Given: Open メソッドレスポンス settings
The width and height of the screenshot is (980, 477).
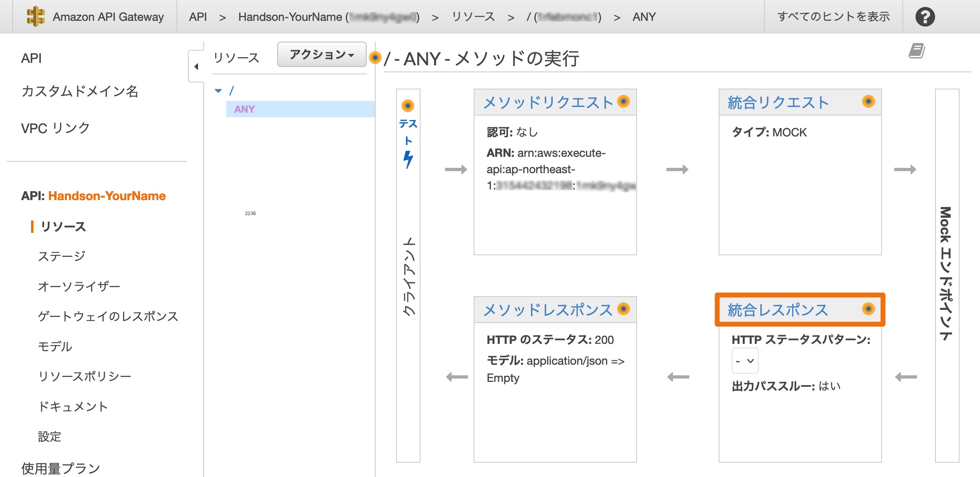Looking at the screenshot, I should pyautogui.click(x=548, y=310).
